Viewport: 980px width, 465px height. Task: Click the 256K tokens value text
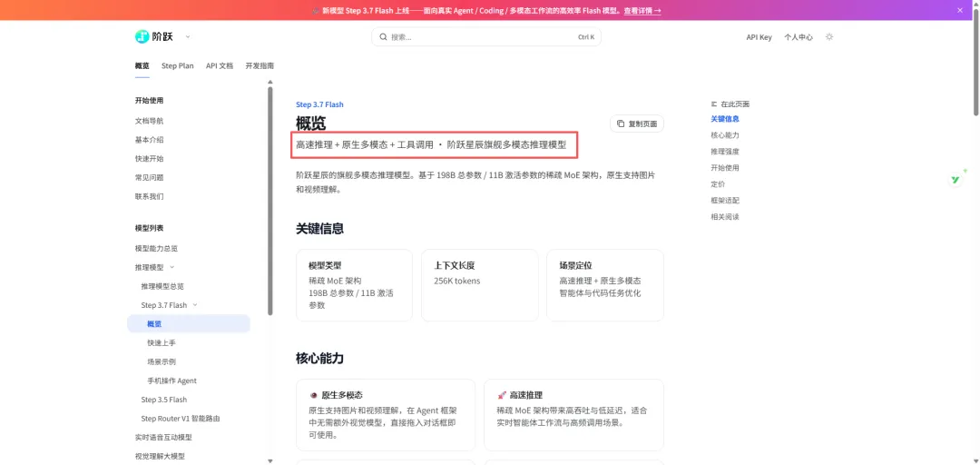456,281
